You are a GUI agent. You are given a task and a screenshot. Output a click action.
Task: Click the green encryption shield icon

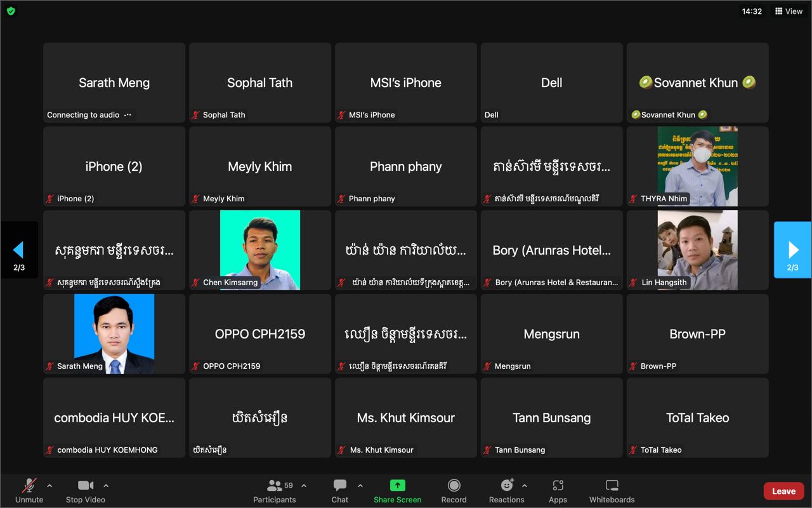point(11,11)
